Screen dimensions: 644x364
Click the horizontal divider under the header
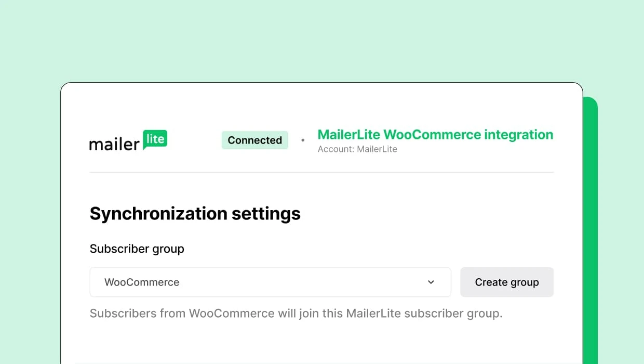321,172
